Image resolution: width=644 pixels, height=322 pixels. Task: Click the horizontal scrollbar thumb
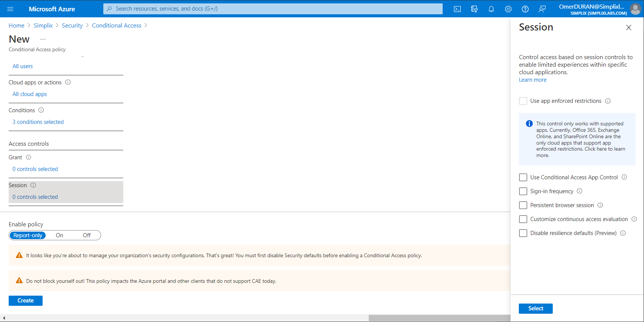(439, 318)
